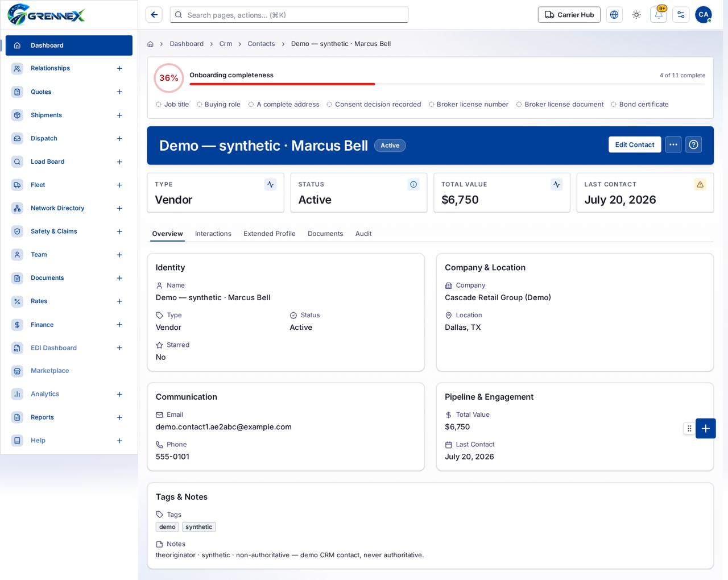The image size is (728, 580).
Task: Open the three-dot more actions button
Action: (x=673, y=144)
